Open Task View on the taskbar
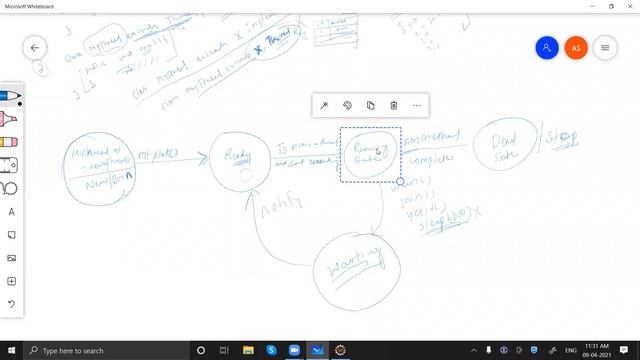The width and height of the screenshot is (640, 360). [x=224, y=351]
